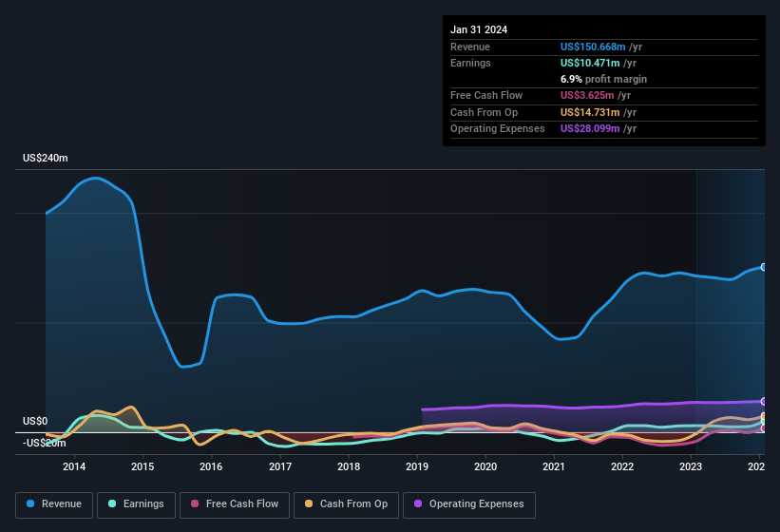Toggle the Operating Expenses legend series
This screenshot has height=532, width=780.
[x=469, y=504]
